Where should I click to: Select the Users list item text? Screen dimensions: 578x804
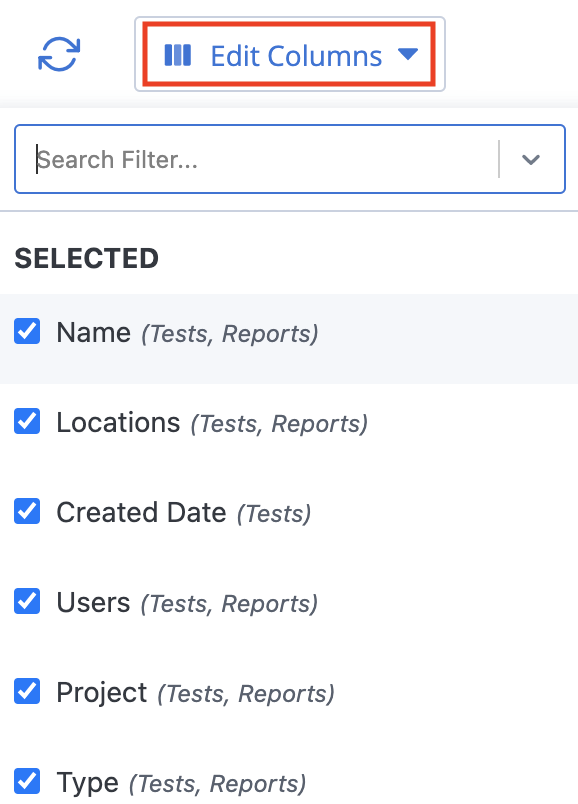(93, 602)
